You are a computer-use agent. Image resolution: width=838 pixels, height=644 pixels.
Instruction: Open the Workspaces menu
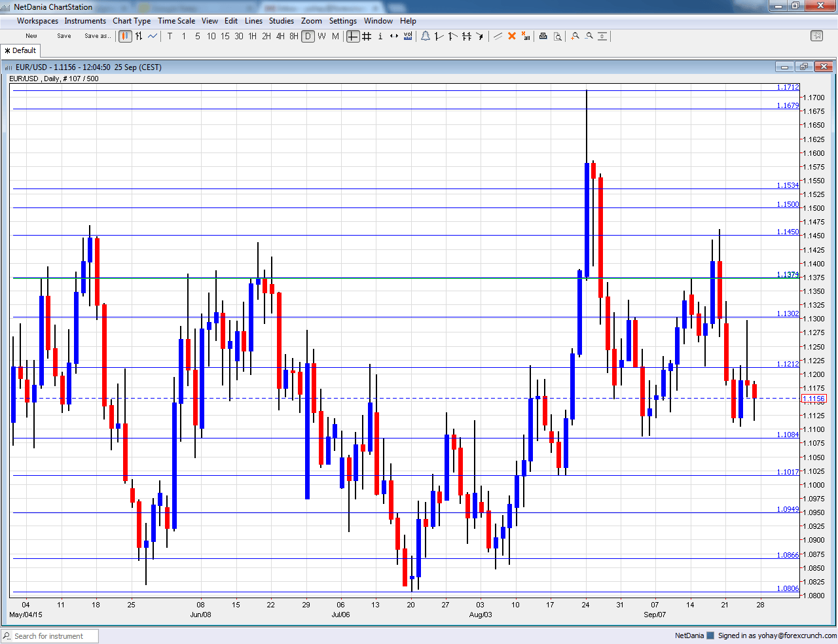pos(37,21)
